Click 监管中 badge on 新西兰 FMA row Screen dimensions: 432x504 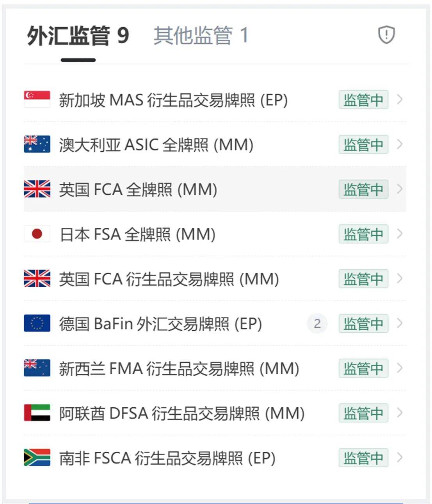(363, 368)
